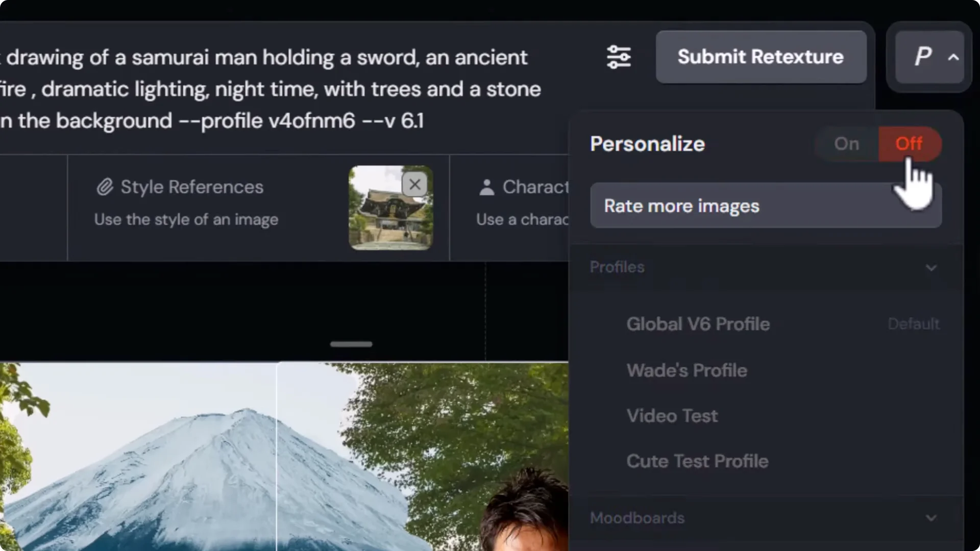Open the advanced settings sliders icon
The image size is (980, 551).
coord(619,57)
